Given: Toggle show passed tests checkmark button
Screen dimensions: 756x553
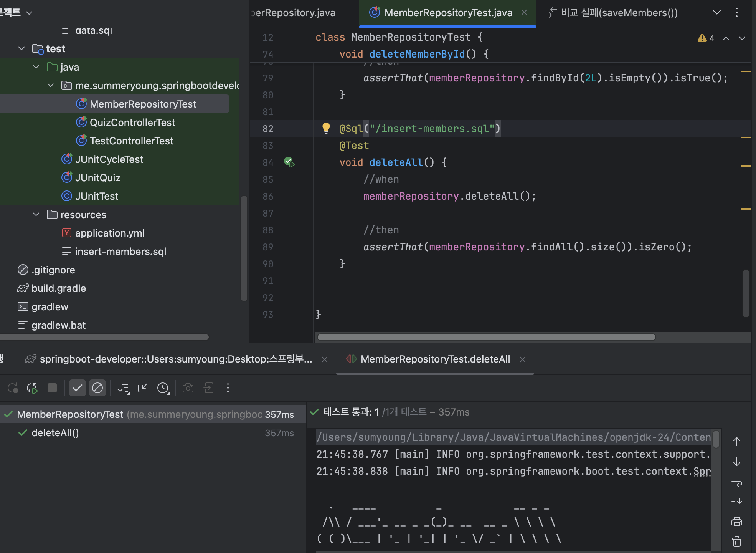Looking at the screenshot, I should [x=77, y=388].
